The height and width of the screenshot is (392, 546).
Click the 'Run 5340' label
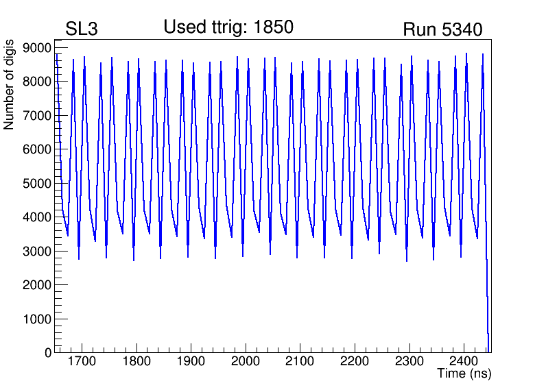pos(442,29)
